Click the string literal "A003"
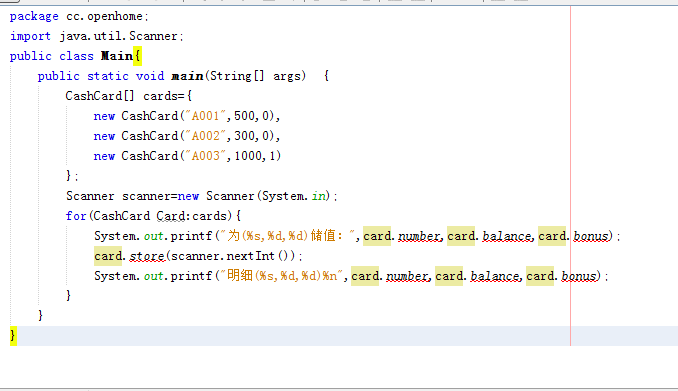This screenshot has width=678, height=391. click(205, 156)
